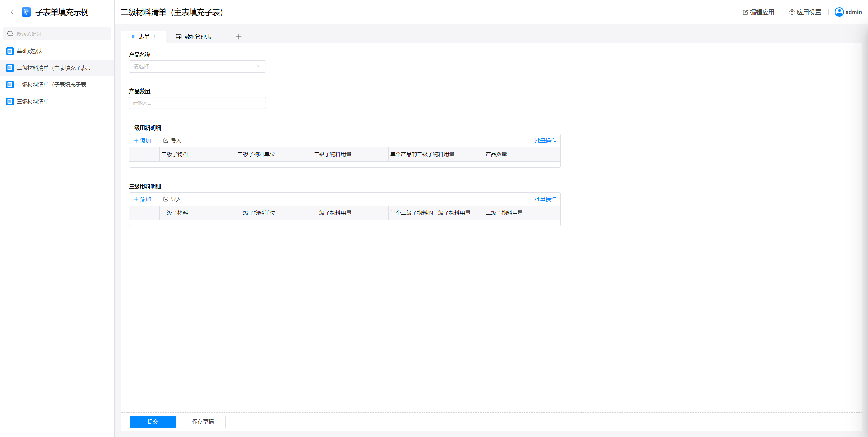Screen dimensions: 868x437
Task: Click the back arrow icon
Action: point(12,12)
